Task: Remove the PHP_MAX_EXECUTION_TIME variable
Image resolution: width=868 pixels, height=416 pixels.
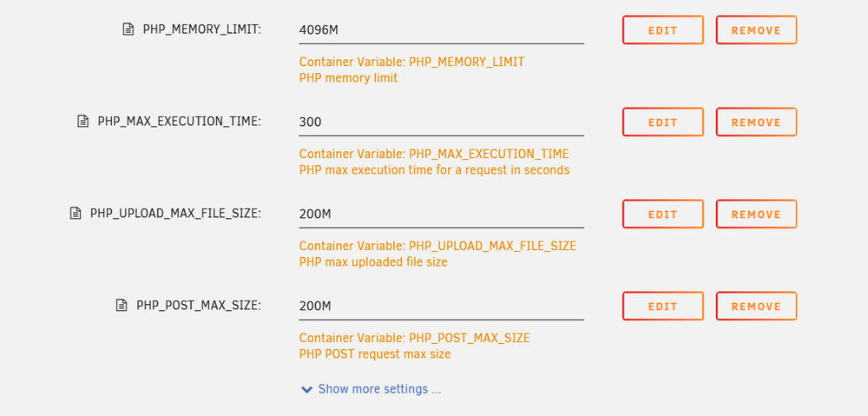Action: point(756,122)
